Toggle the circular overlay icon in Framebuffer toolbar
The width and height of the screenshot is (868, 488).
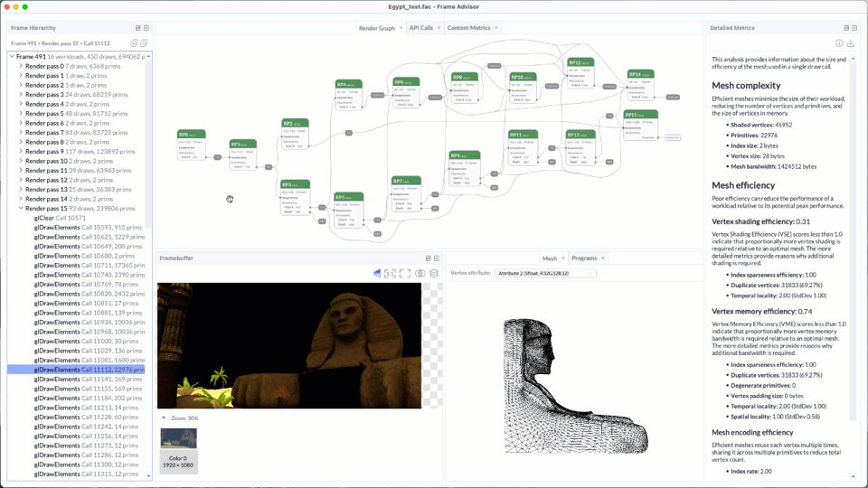[x=420, y=273]
